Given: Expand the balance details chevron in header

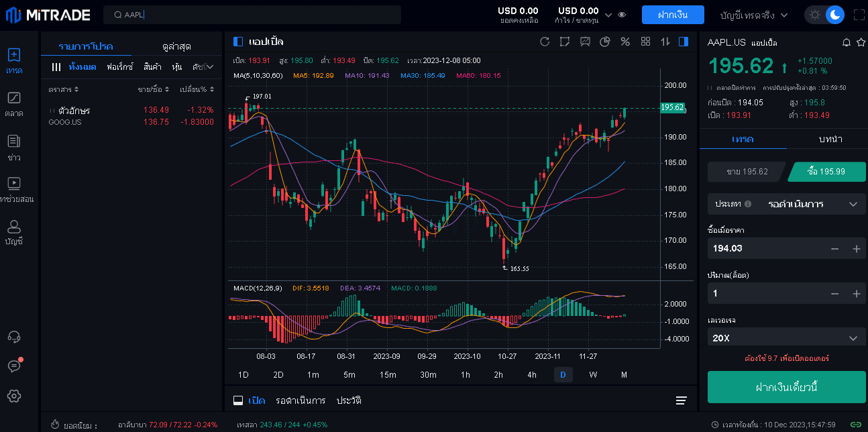Looking at the screenshot, I should [x=608, y=15].
